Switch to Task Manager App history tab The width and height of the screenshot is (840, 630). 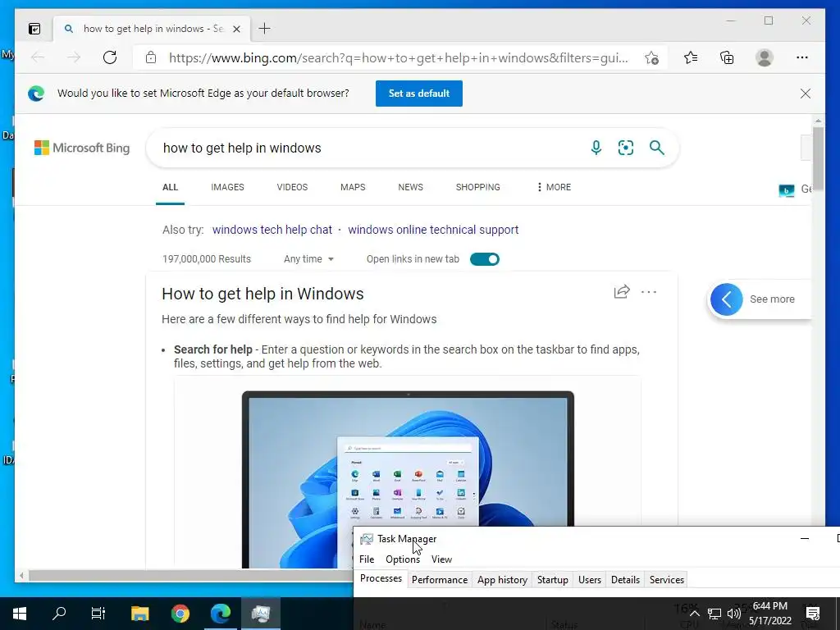pos(502,580)
